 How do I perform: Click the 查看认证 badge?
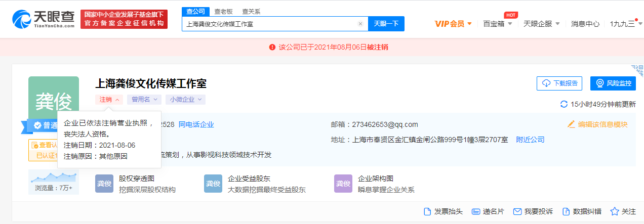43,145
